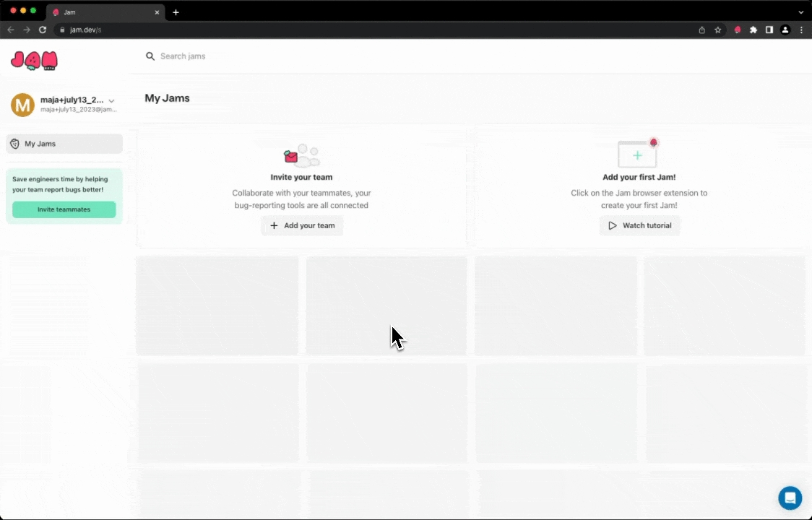Expand the tab search chevron
The height and width of the screenshot is (520, 812).
(800, 12)
